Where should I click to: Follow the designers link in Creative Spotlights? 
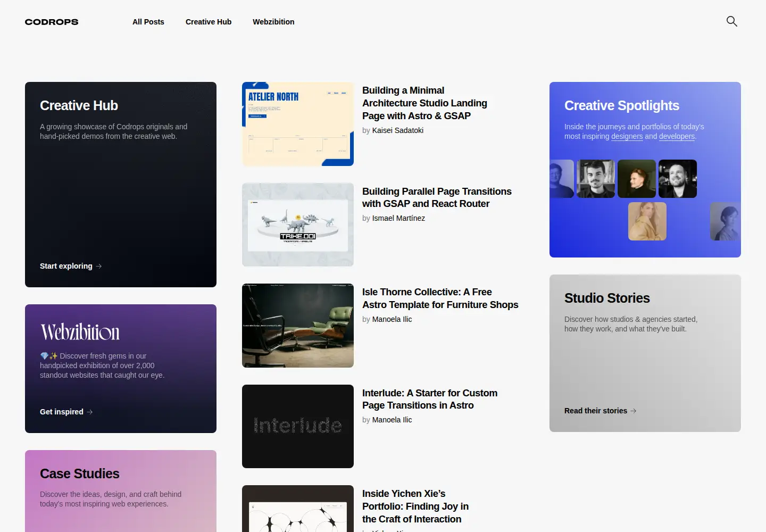point(627,136)
